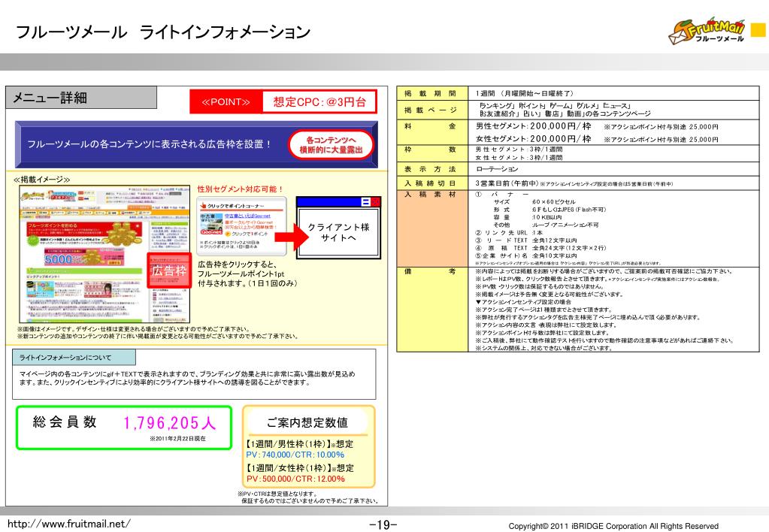Open the http://www.fruitmail.net/ link
769x532 pixels.
[x=68, y=524]
